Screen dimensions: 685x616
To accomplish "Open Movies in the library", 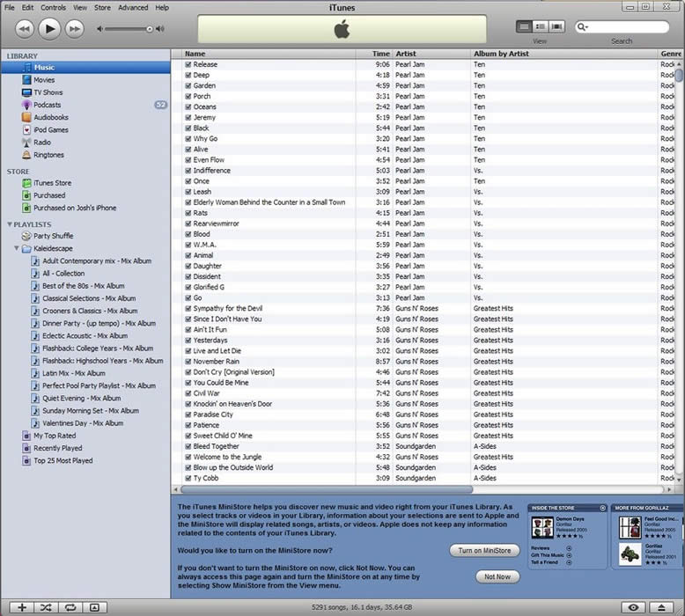I will (x=44, y=80).
